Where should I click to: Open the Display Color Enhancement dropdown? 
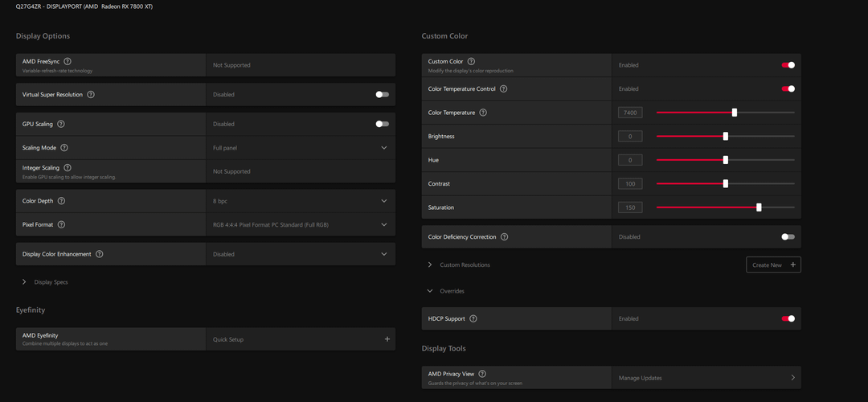click(x=383, y=254)
